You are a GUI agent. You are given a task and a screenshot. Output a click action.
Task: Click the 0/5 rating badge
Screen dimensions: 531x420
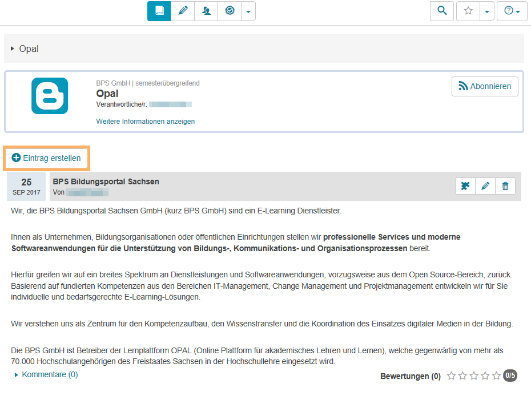click(x=509, y=375)
